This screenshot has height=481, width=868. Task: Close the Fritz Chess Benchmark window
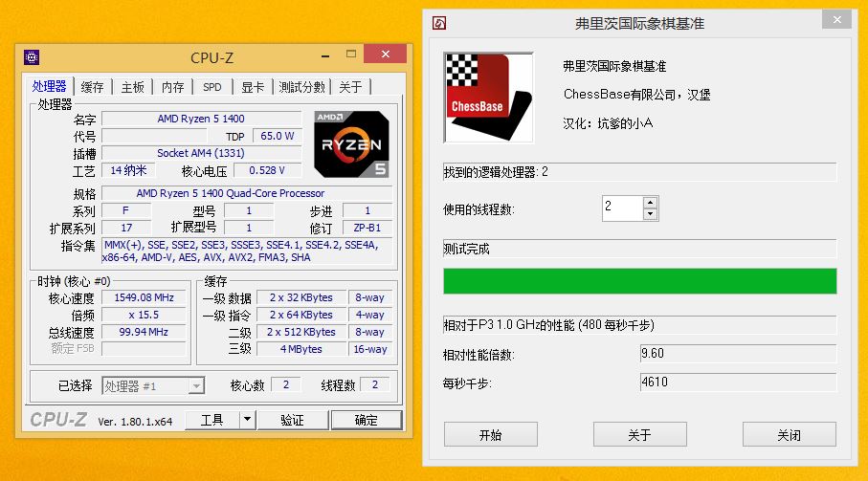click(x=837, y=19)
